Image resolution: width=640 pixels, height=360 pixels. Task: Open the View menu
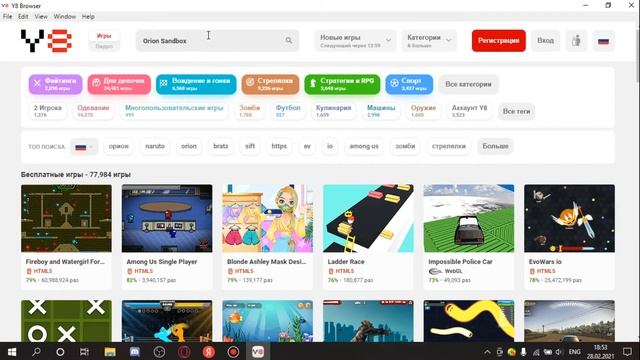(41, 16)
